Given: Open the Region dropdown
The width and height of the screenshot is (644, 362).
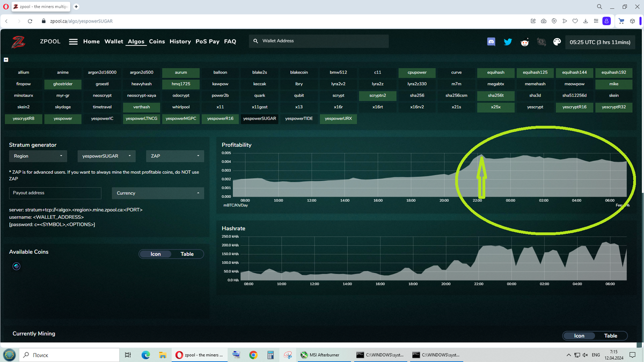Looking at the screenshot, I should (x=38, y=156).
